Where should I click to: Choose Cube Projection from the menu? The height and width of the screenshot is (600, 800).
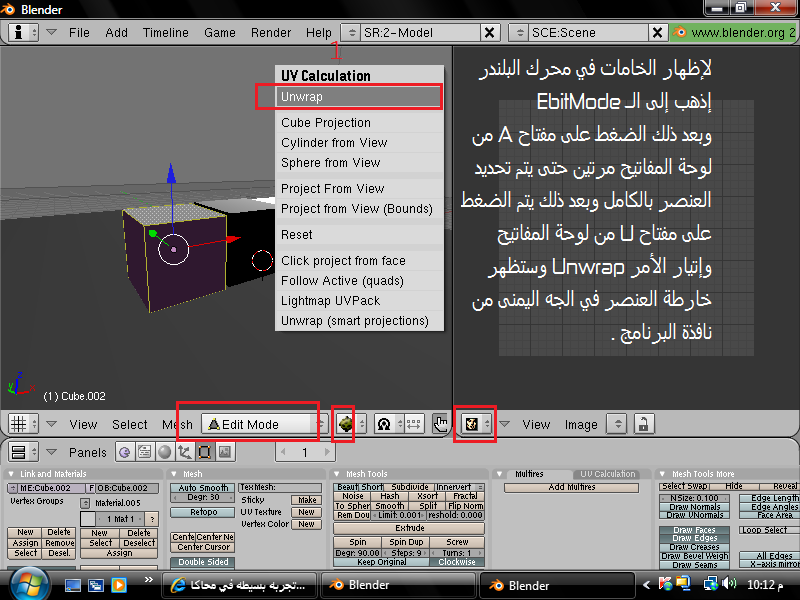pos(359,122)
